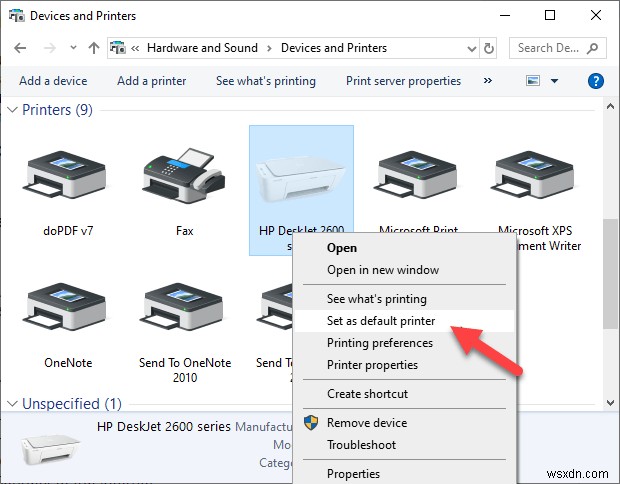Viewport: 620px width, 484px height.
Task: Select the OneNote printer icon
Action: click(x=65, y=306)
